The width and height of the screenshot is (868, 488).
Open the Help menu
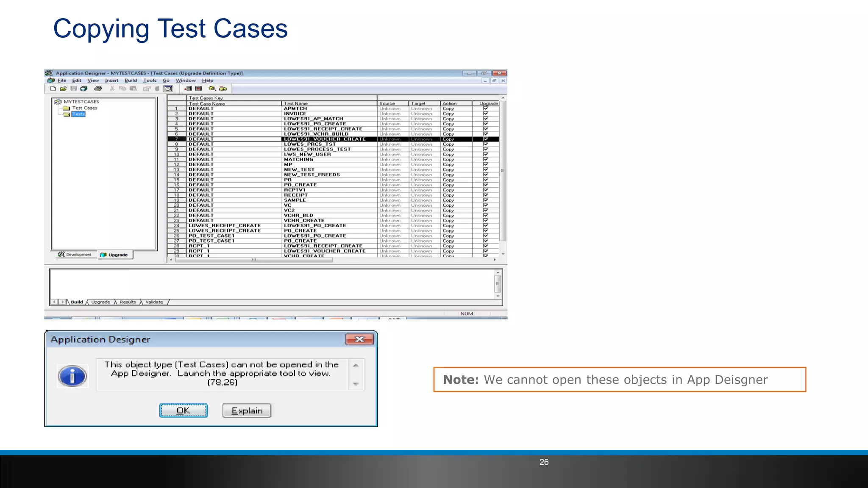(x=208, y=80)
